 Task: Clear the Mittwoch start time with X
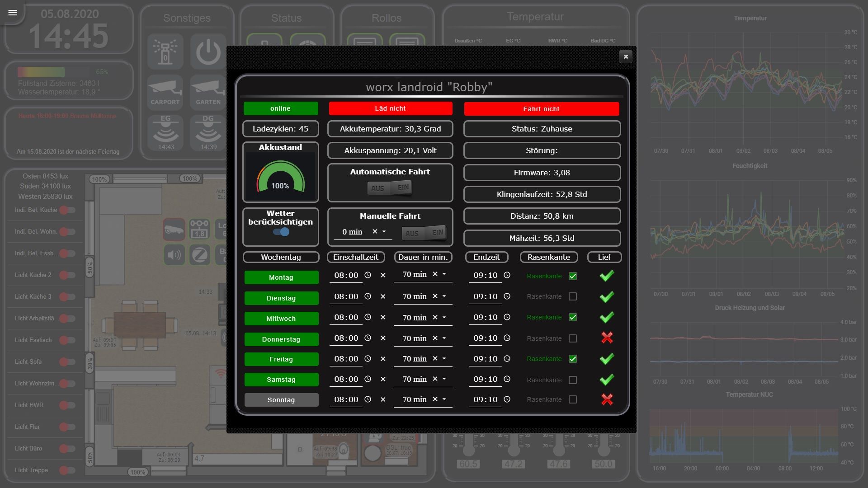(x=383, y=317)
